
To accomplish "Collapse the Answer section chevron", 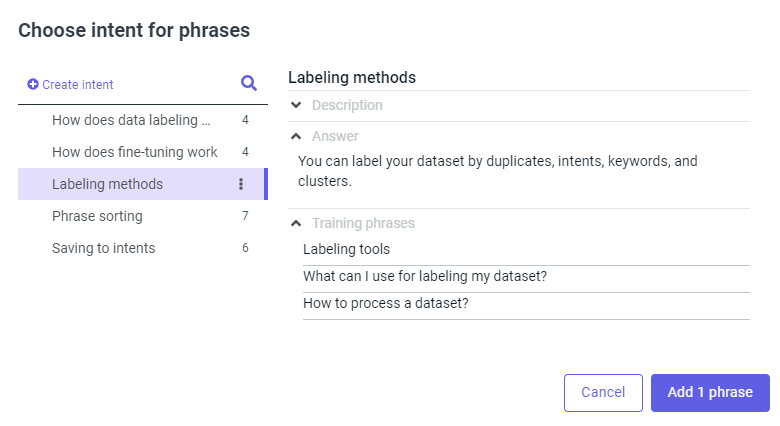I will tap(296, 136).
